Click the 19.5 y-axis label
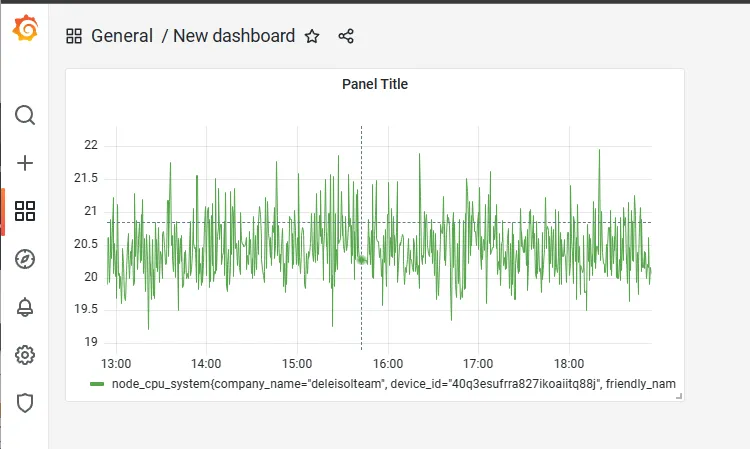The image size is (750, 449). click(x=86, y=309)
